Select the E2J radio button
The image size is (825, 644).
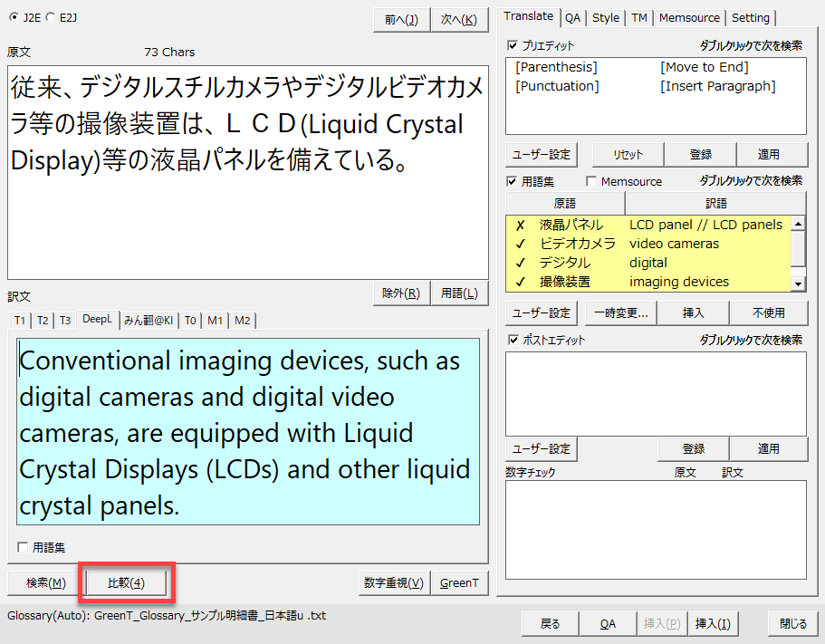click(50, 17)
